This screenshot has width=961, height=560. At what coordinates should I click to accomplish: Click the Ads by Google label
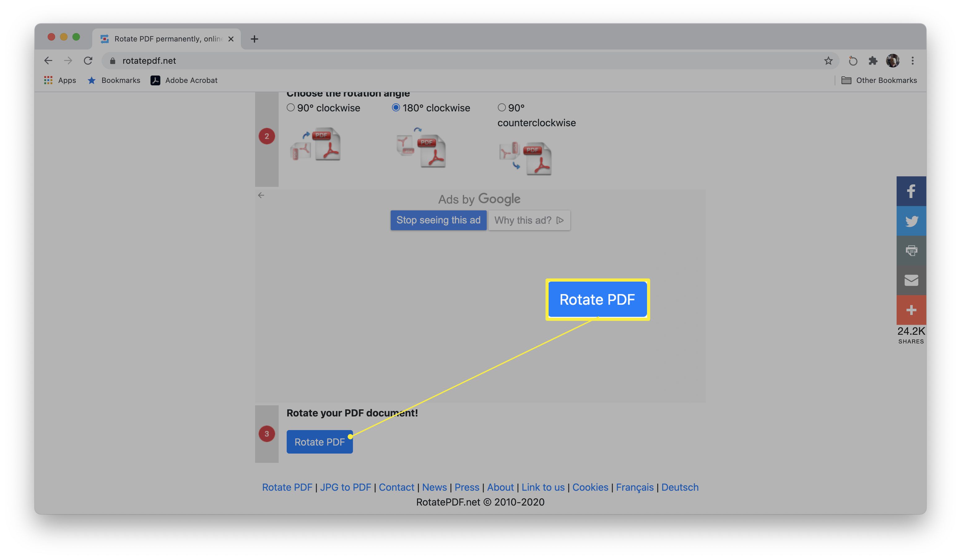coord(479,199)
